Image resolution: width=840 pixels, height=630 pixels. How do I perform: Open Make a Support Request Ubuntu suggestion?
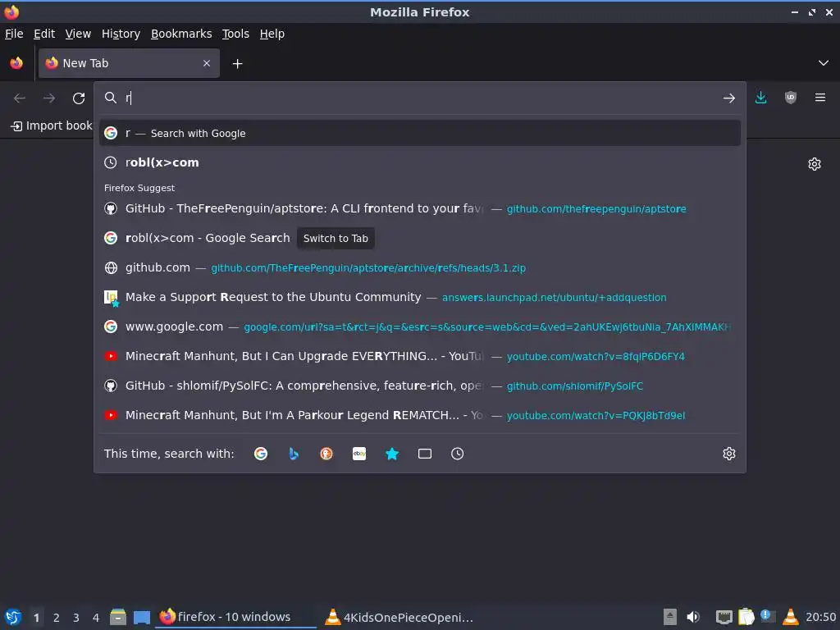coord(420,297)
